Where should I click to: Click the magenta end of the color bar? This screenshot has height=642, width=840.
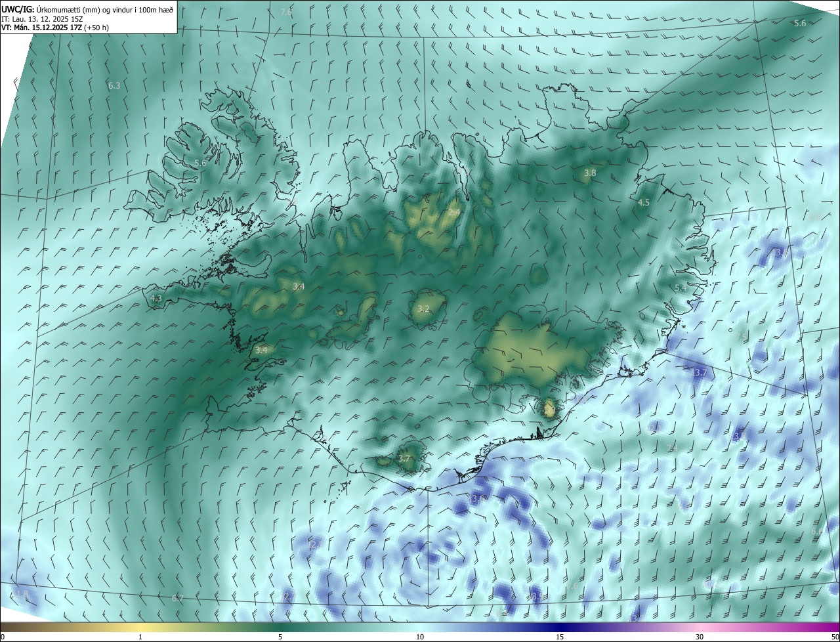[x=828, y=627]
